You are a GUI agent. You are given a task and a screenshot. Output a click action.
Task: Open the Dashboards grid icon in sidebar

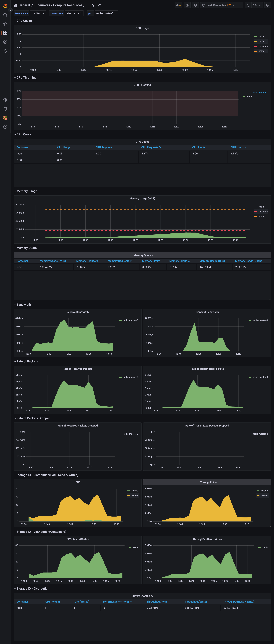pyautogui.click(x=5, y=33)
